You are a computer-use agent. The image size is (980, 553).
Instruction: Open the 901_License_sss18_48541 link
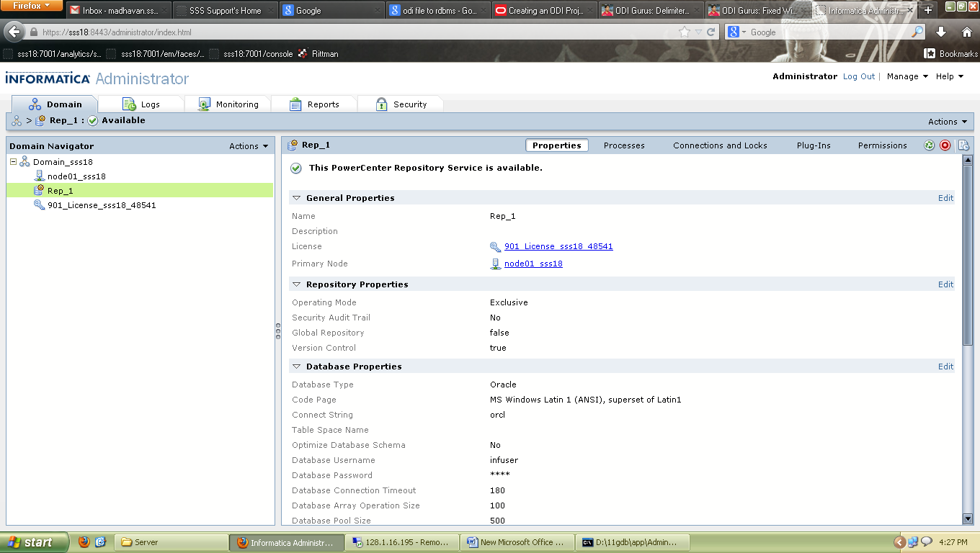coord(558,247)
